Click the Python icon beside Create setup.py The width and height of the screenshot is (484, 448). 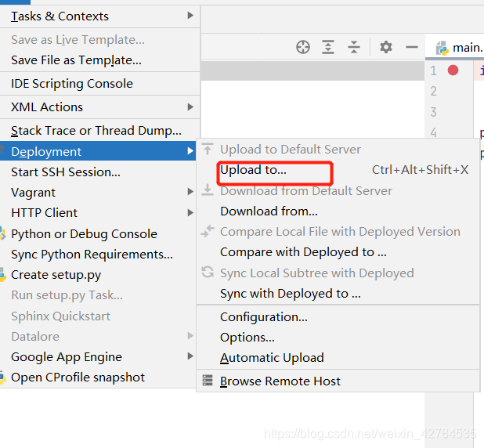2,274
